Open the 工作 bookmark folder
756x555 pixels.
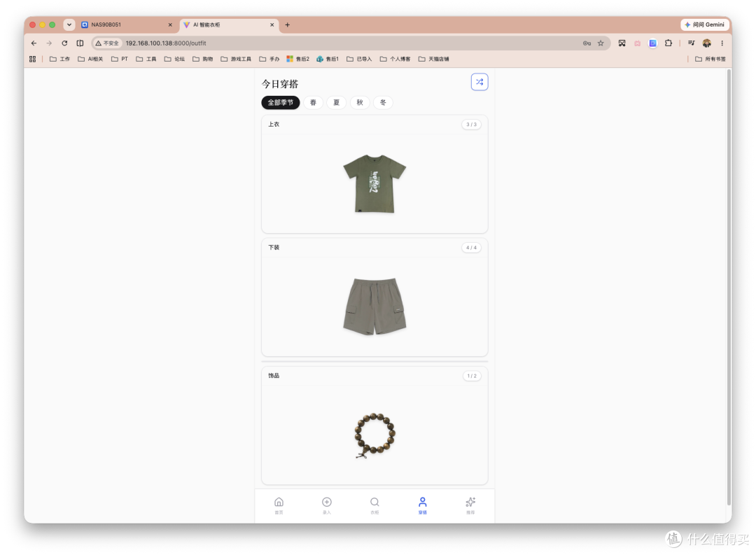pos(59,59)
